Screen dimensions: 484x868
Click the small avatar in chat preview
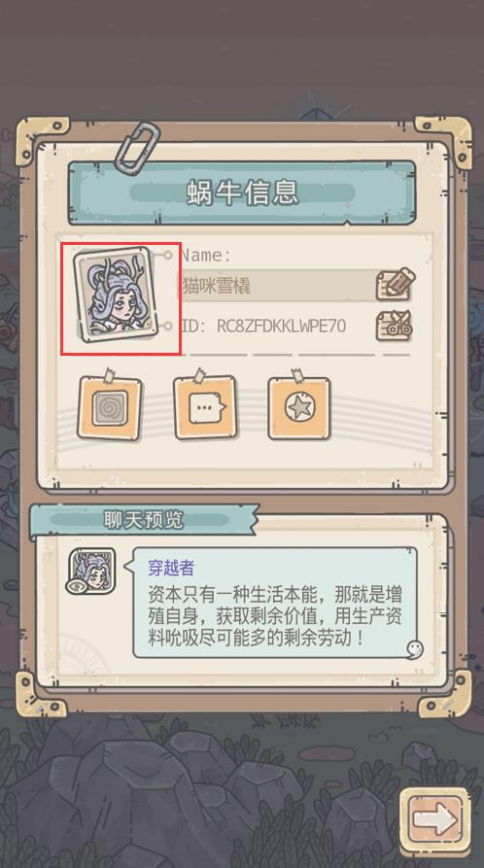coord(91,571)
